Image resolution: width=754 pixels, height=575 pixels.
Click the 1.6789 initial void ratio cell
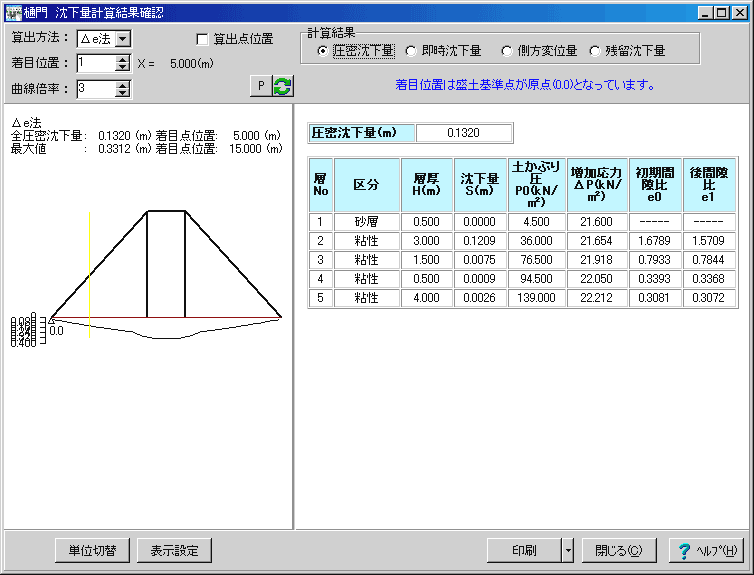click(x=655, y=241)
